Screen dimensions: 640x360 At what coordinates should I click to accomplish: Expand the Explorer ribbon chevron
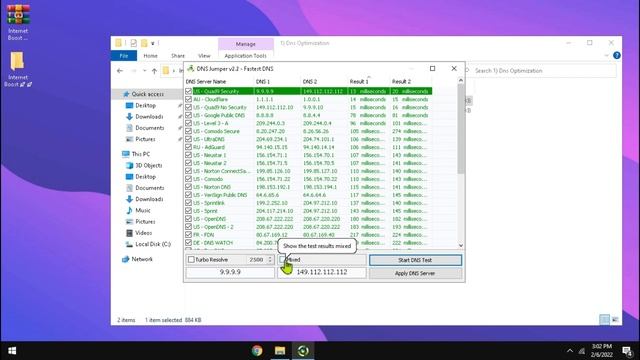tap(606, 55)
